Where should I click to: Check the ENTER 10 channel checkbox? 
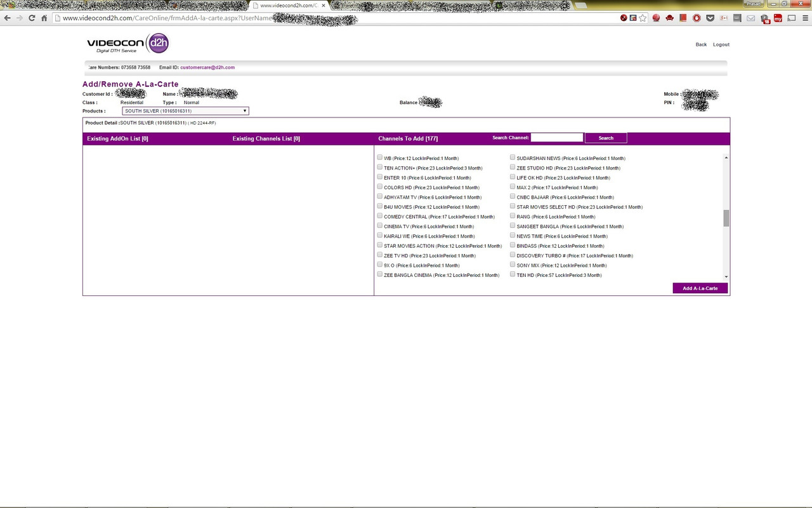379,177
